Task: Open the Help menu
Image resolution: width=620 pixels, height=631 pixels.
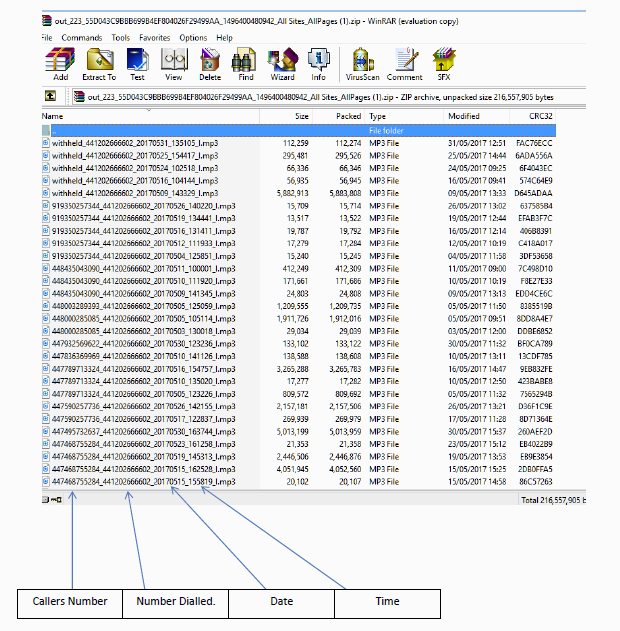Action: pos(224,37)
